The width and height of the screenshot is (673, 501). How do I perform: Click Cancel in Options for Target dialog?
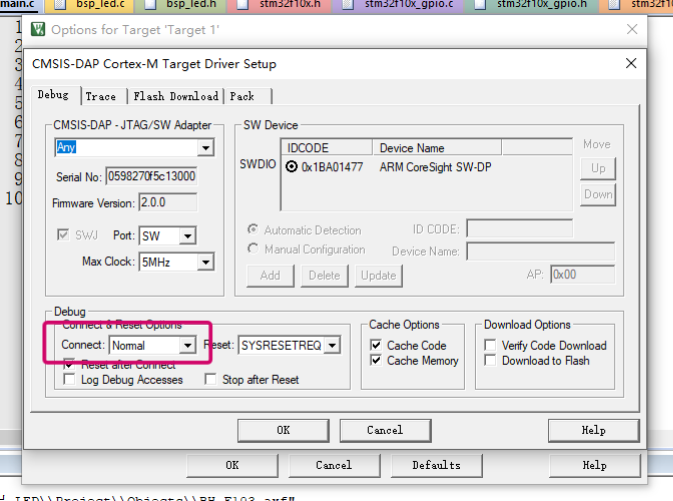tap(334, 465)
